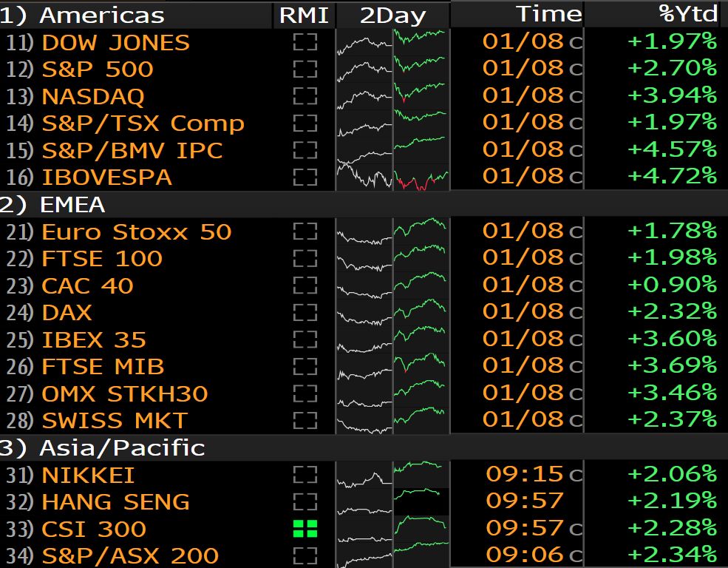This screenshot has width=728, height=568.
Task: Open the CSI 300 index
Action: pyautogui.click(x=94, y=529)
